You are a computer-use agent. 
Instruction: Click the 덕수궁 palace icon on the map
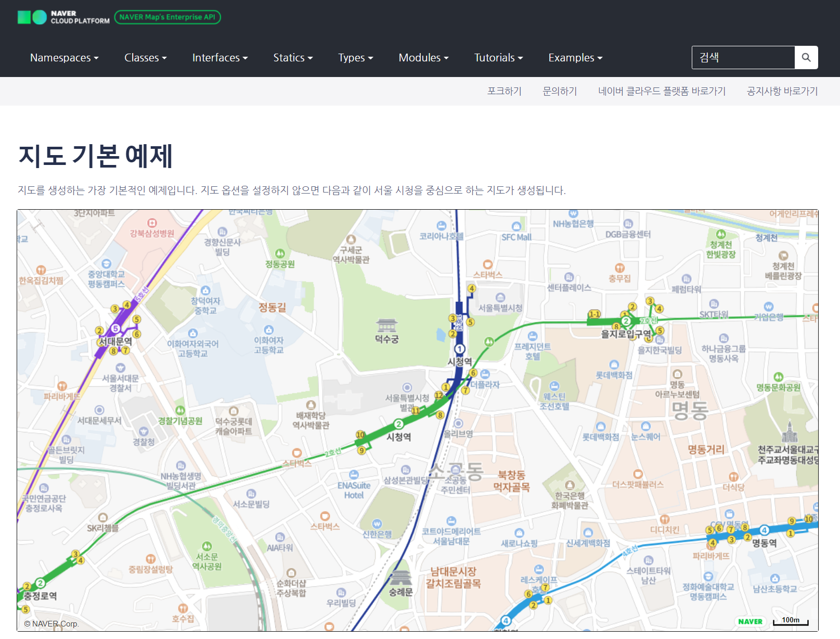pyautogui.click(x=386, y=325)
